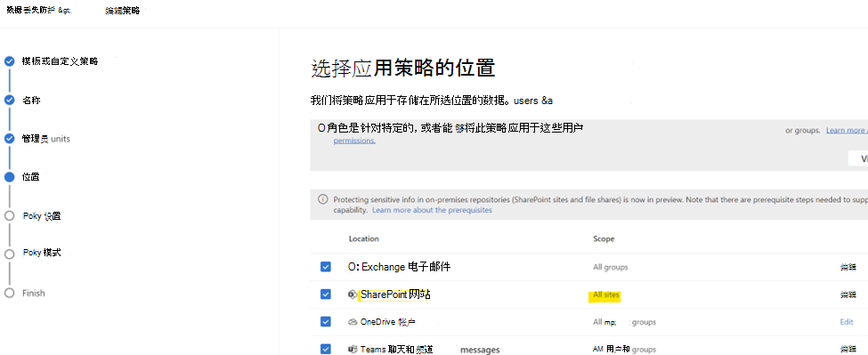Uncheck the Teams 聊天和频道 checkbox
Viewport: 868px width, 355px height.
pos(326,349)
